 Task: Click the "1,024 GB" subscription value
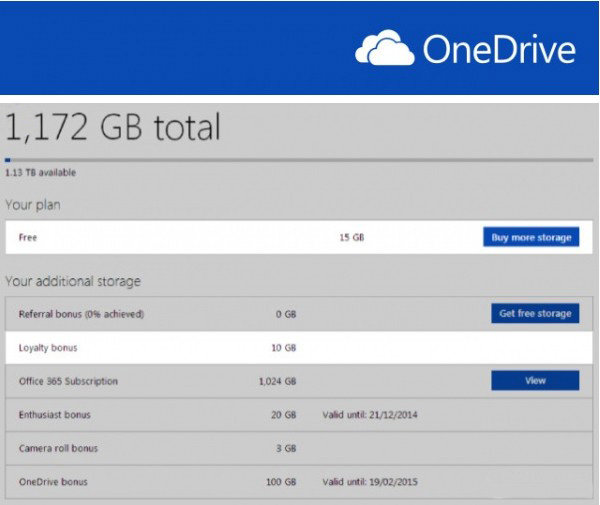tap(277, 381)
